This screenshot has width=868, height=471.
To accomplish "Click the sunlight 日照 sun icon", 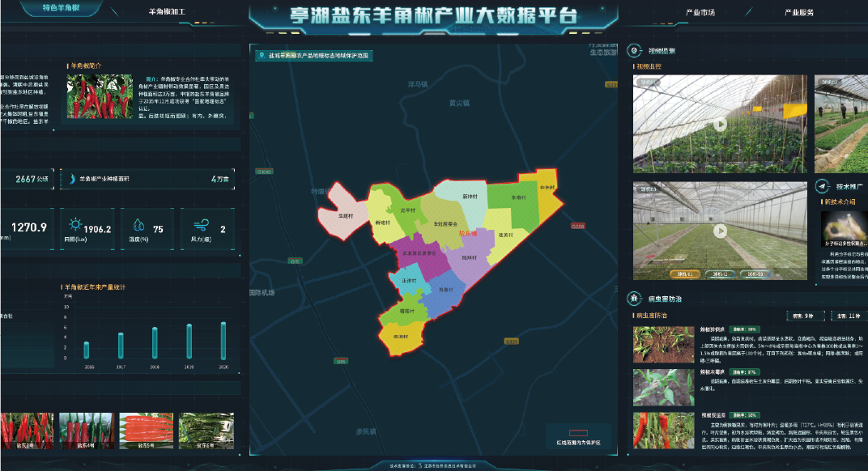I will pos(75,226).
